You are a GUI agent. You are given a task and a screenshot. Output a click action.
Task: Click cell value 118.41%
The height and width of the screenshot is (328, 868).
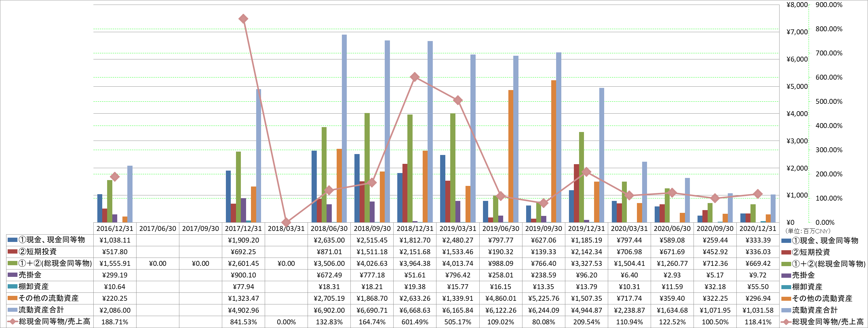pyautogui.click(x=758, y=322)
